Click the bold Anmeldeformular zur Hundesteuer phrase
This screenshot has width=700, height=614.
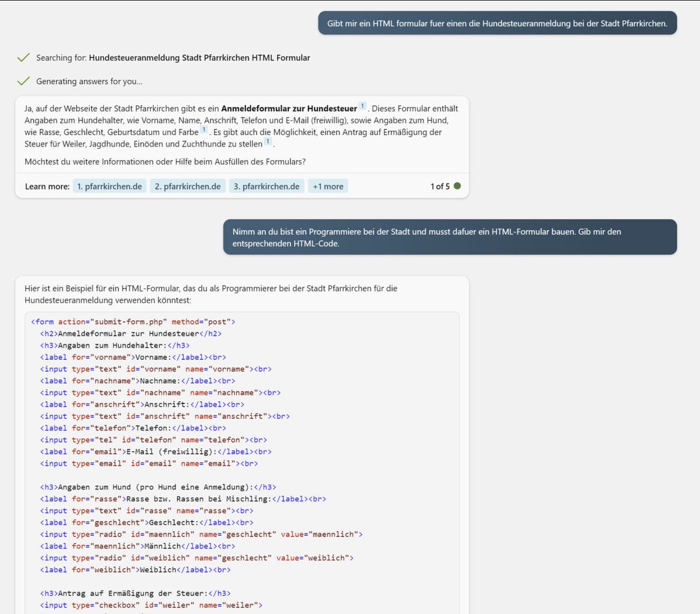(289, 108)
